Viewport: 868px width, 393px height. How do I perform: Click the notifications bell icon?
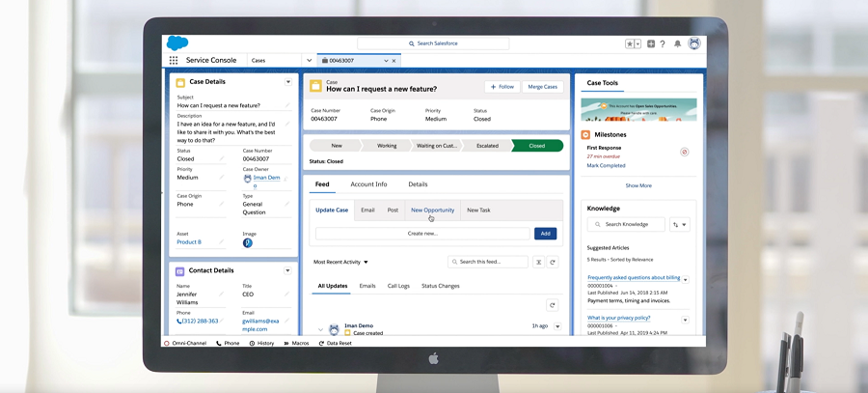click(678, 43)
